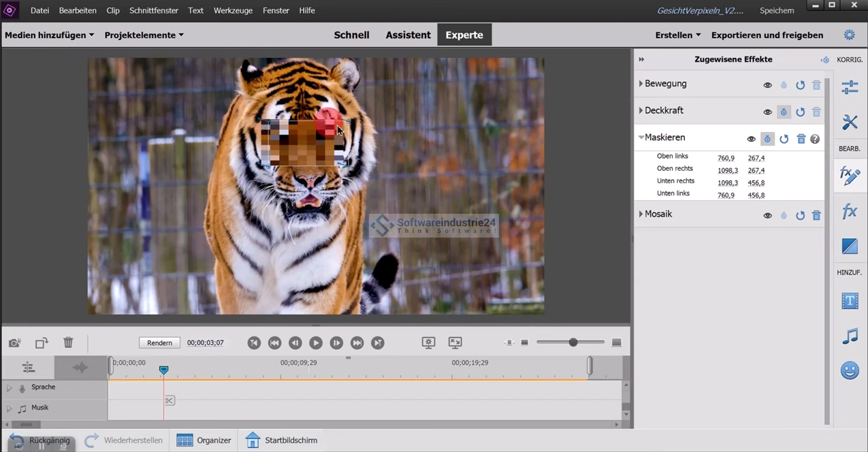Open the Schnittfenster menu
Image resolution: width=868 pixels, height=452 pixels.
[x=154, y=10]
